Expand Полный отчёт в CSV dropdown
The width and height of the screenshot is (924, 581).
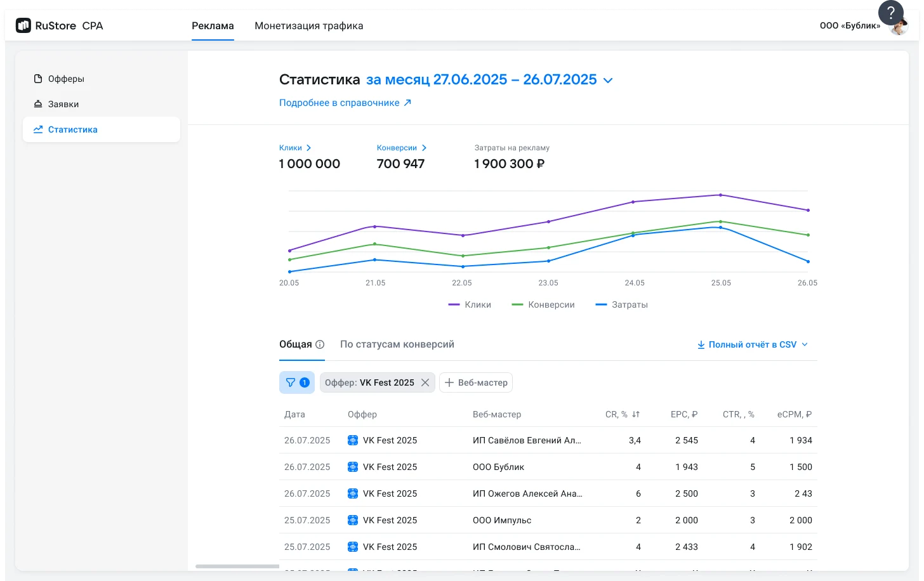pyautogui.click(x=753, y=344)
